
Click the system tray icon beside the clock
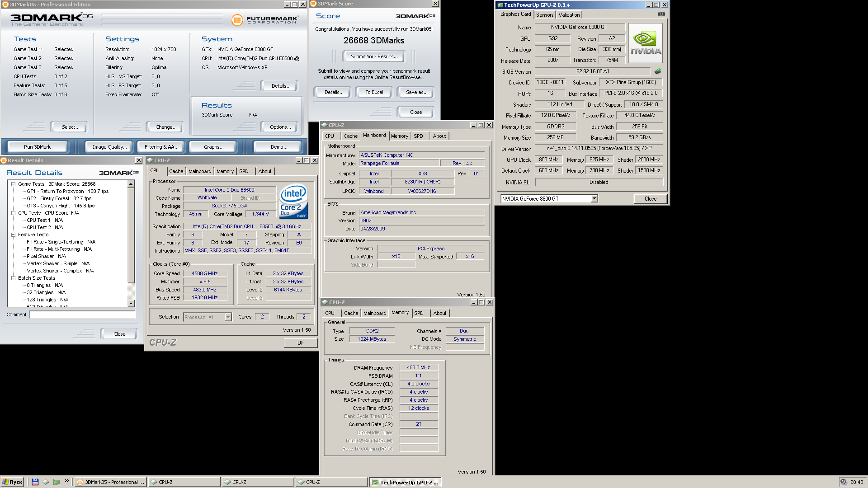(843, 482)
